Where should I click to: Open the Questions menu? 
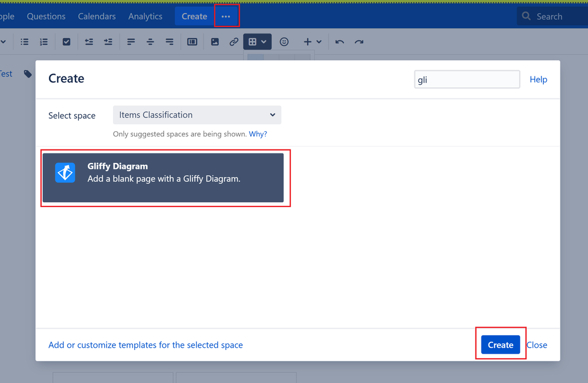coord(46,16)
